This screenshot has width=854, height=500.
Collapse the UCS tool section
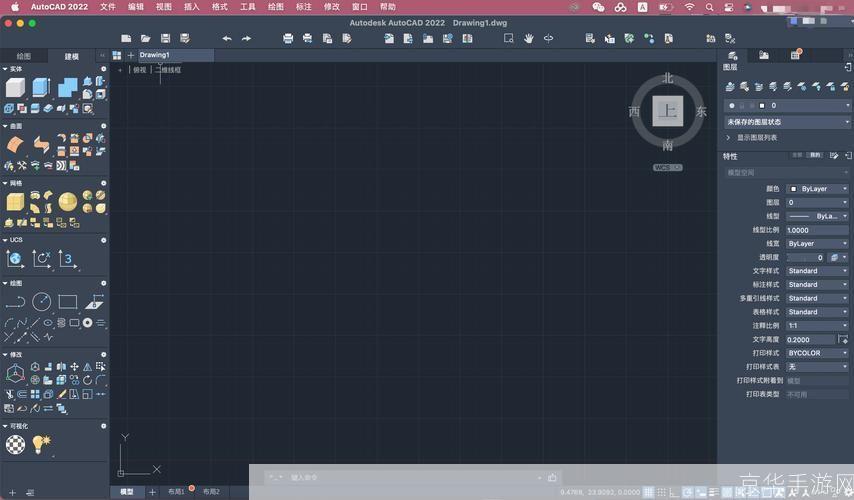pyautogui.click(x=5, y=240)
